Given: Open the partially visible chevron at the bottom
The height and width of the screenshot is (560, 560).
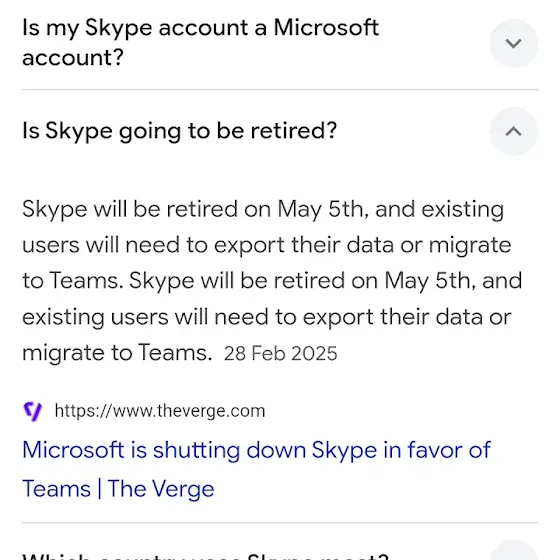Looking at the screenshot, I should click(x=514, y=552).
